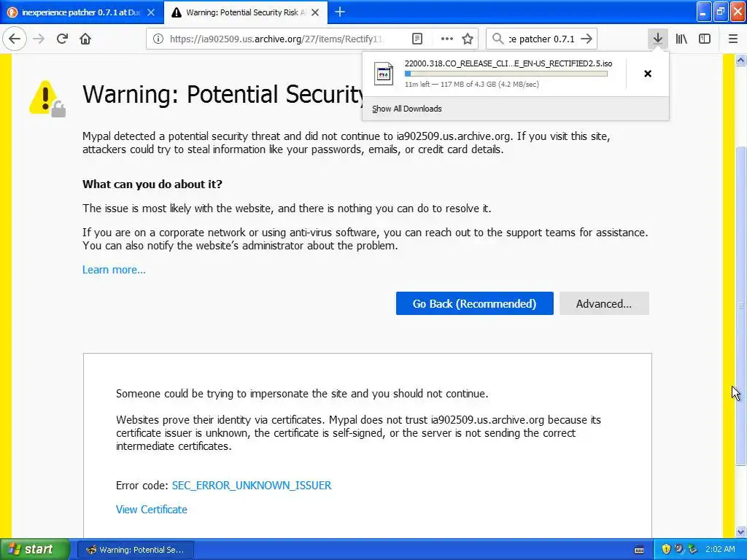Click Go Back (Recommended)

tap(474, 304)
